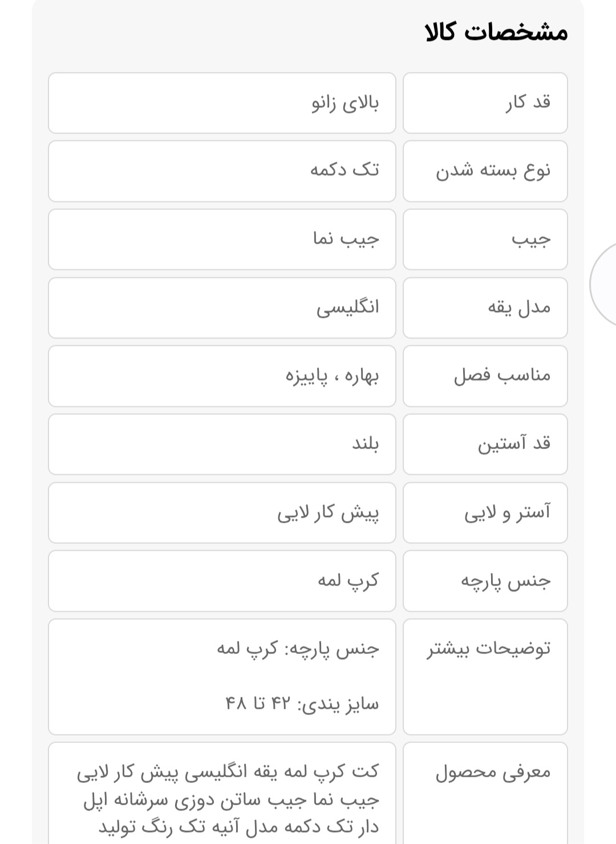Select the 'مدل یقه' label cell

click(485, 308)
